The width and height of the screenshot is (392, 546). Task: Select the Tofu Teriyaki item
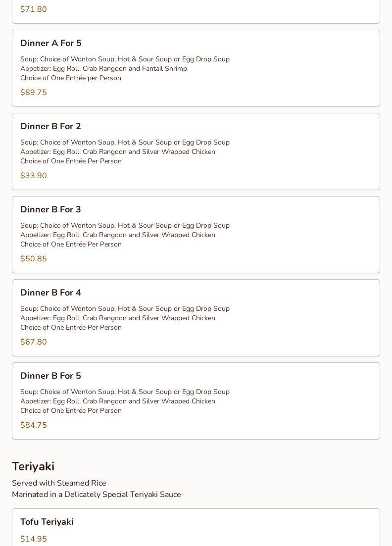click(x=47, y=522)
